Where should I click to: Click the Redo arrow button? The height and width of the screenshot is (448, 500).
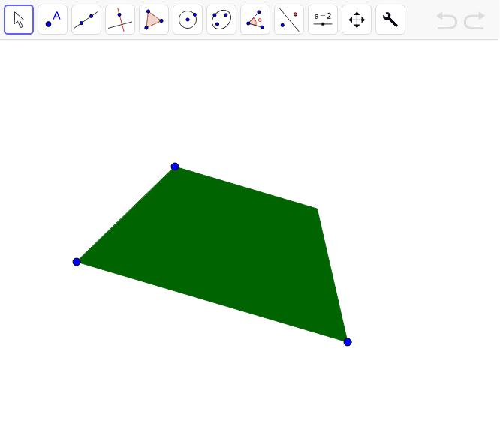click(474, 20)
